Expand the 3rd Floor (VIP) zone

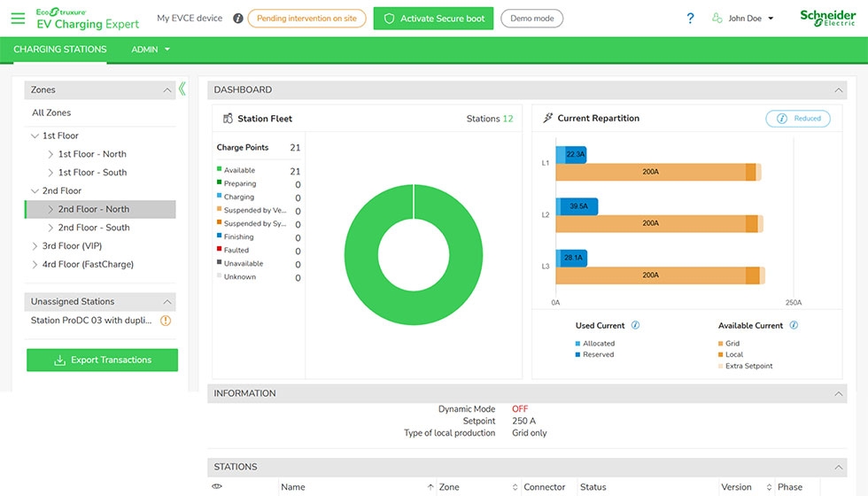[x=35, y=246]
